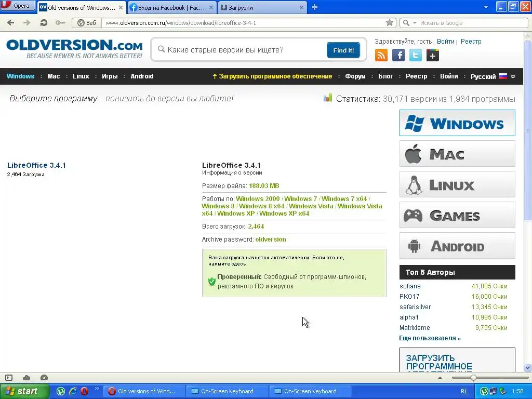
Task: Click first On-Screen Keyboard taskbar button
Action: [227, 391]
